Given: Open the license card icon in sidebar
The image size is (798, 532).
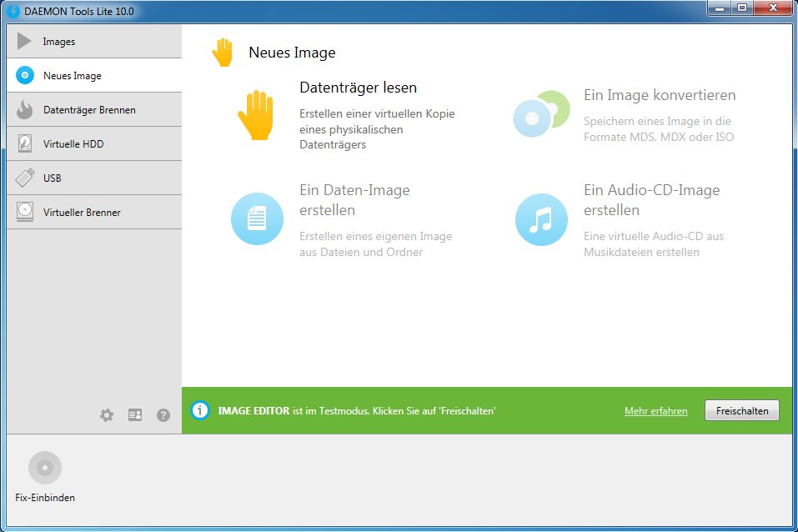Looking at the screenshot, I should tap(135, 414).
